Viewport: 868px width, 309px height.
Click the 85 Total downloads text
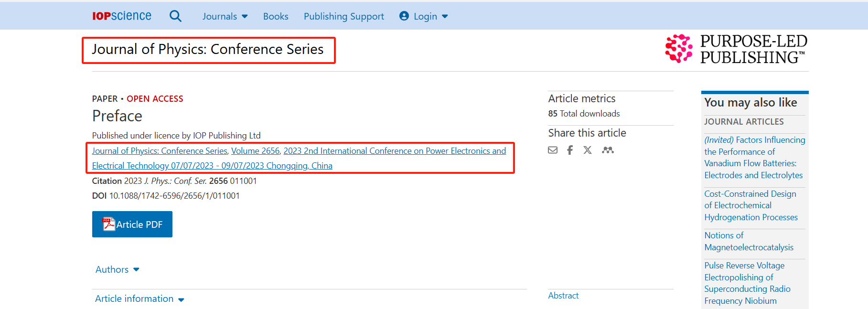tap(584, 114)
